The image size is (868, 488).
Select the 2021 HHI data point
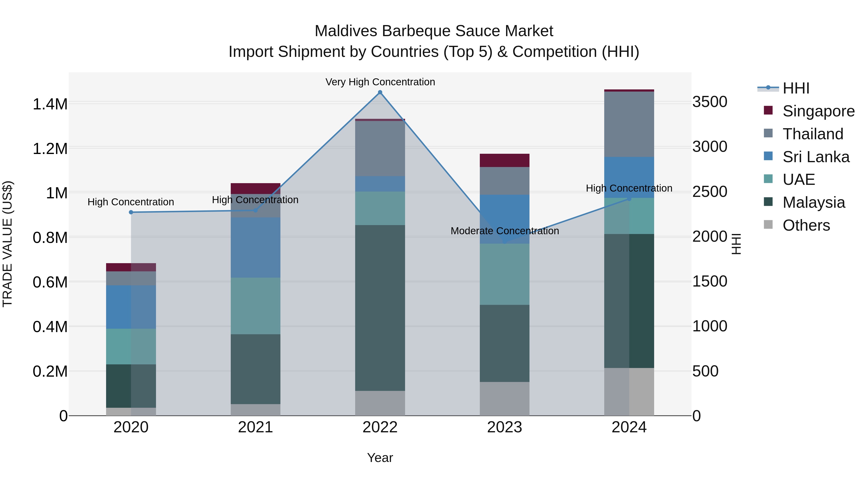click(x=255, y=210)
